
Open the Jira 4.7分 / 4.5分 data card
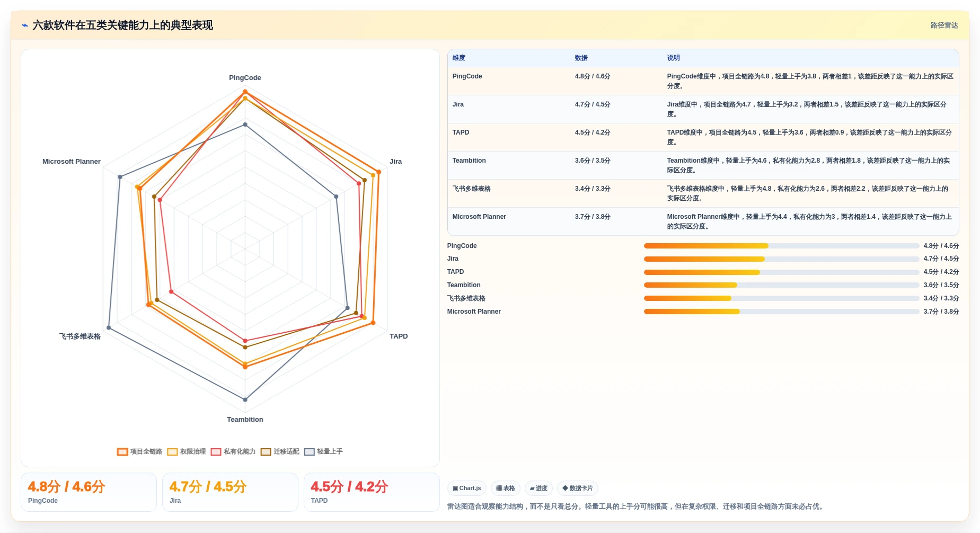pos(230,492)
